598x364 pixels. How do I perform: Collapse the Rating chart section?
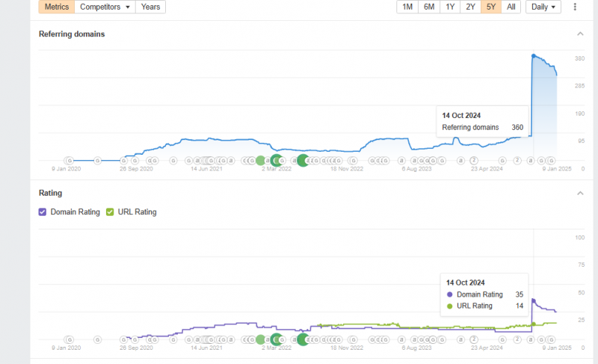click(x=580, y=193)
